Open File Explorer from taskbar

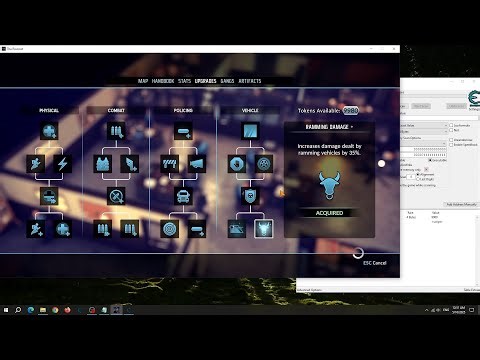tap(43, 310)
